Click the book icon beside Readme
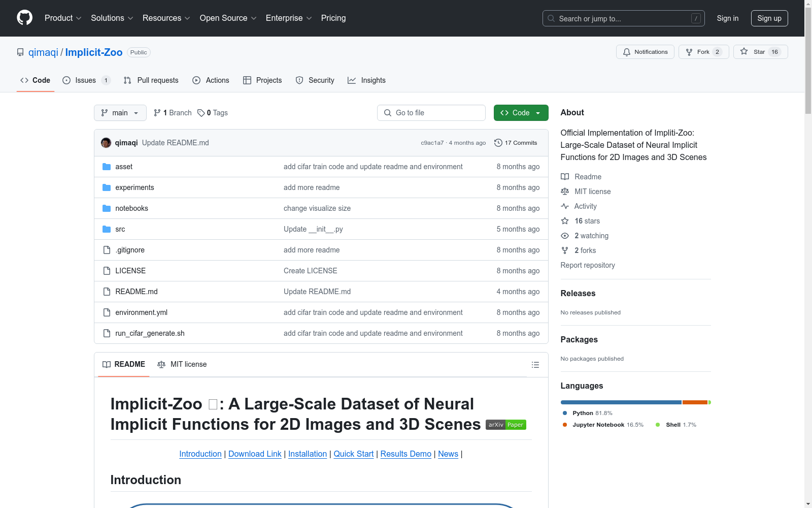812x508 pixels. pyautogui.click(x=565, y=177)
